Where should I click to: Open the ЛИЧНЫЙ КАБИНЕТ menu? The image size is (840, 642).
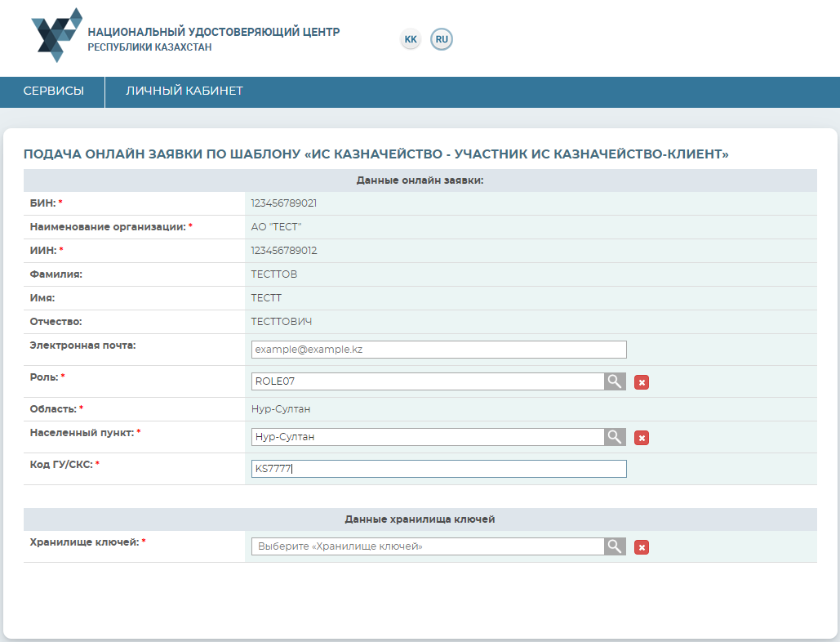184,91
